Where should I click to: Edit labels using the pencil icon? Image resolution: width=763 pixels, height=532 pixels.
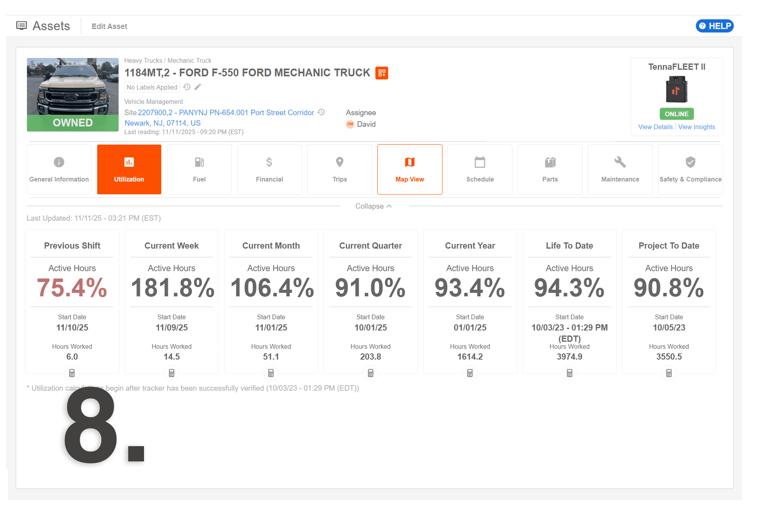click(198, 87)
